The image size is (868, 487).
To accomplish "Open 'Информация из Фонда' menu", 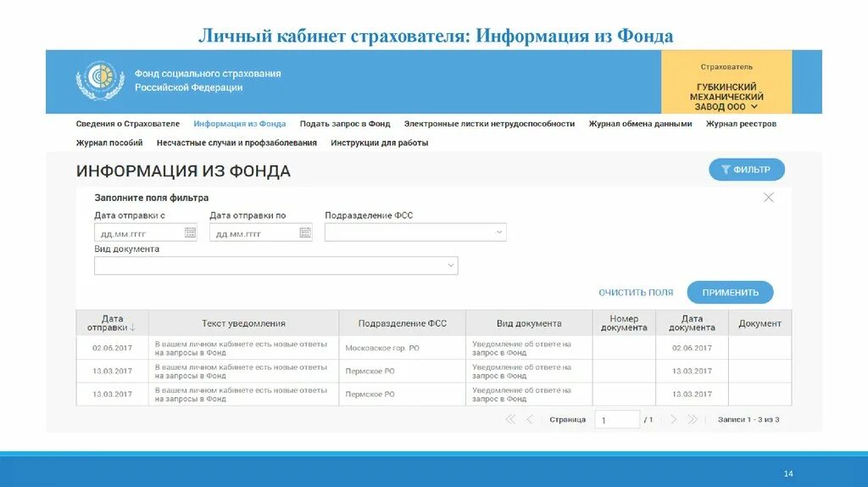I will pyautogui.click(x=240, y=124).
